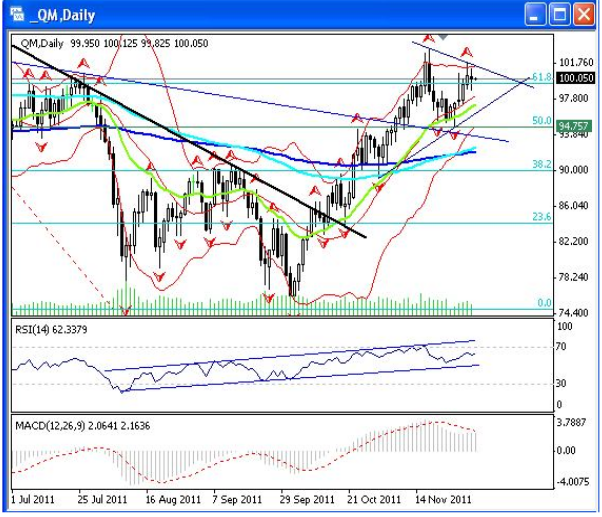Click the 61.8 Fibonacci level label
The width and height of the screenshot is (602, 517).
pos(541,76)
